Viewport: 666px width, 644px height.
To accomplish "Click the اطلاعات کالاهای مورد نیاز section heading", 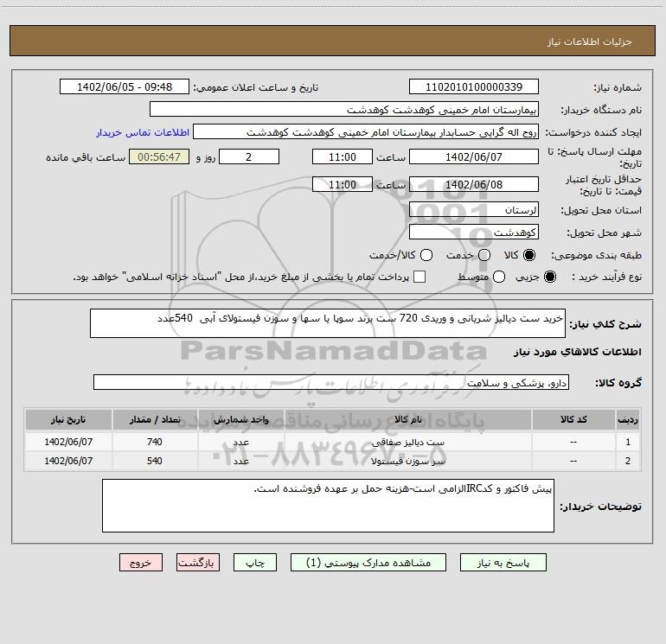I will pyautogui.click(x=578, y=352).
